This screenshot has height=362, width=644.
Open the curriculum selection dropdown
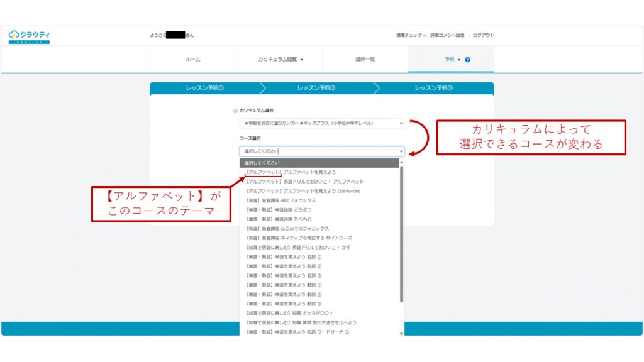[x=322, y=124]
